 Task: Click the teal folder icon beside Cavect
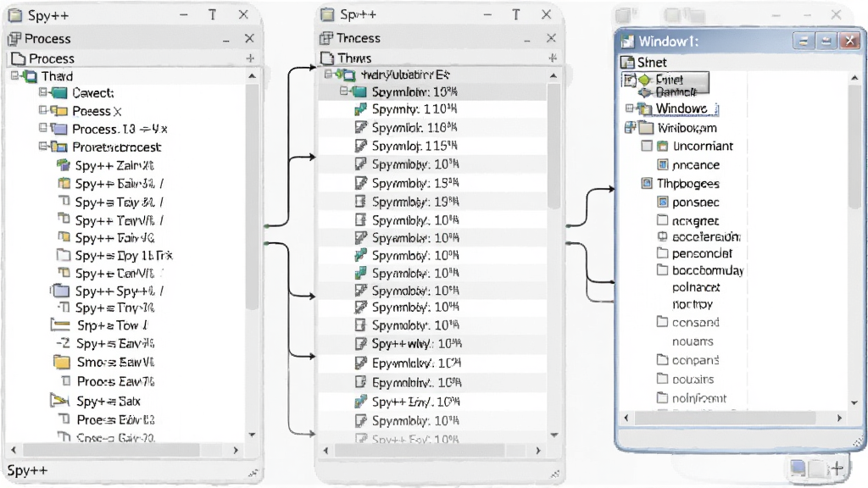point(59,93)
